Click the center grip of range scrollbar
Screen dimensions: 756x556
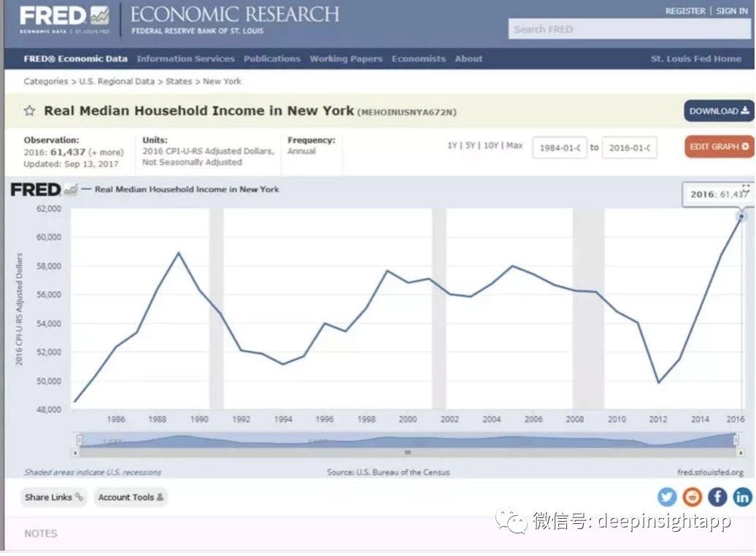(x=408, y=453)
